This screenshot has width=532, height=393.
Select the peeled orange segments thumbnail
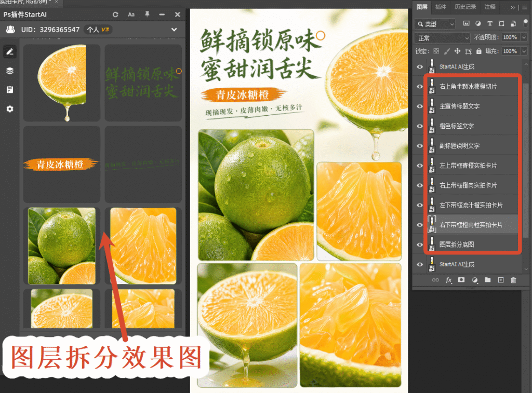point(143,246)
